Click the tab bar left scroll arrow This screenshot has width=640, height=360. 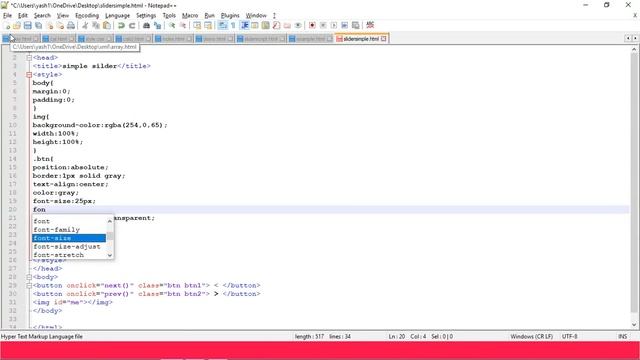coord(628,38)
